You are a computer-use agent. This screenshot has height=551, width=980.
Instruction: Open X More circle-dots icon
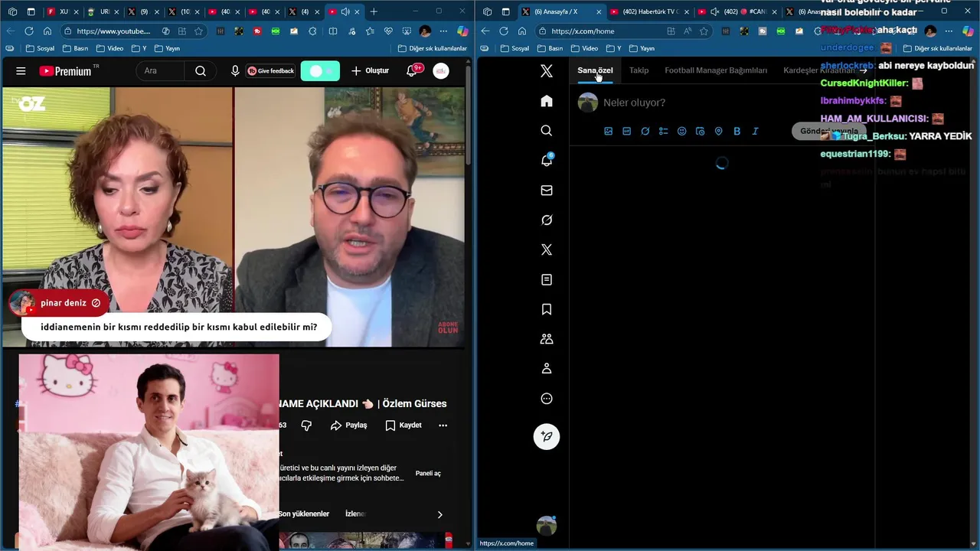[x=547, y=399]
